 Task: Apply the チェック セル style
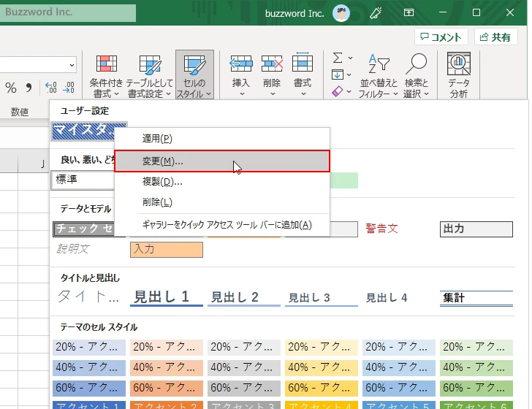tap(84, 229)
